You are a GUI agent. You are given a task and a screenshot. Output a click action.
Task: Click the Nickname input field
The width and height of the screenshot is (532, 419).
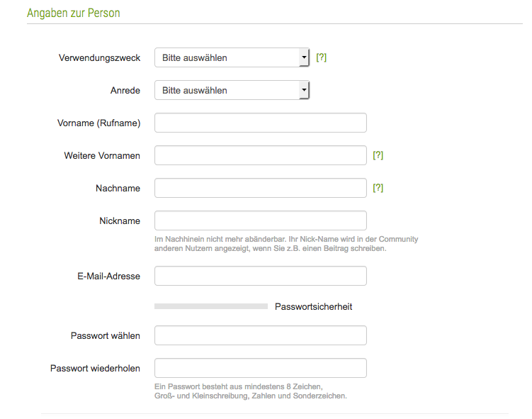coord(261,220)
